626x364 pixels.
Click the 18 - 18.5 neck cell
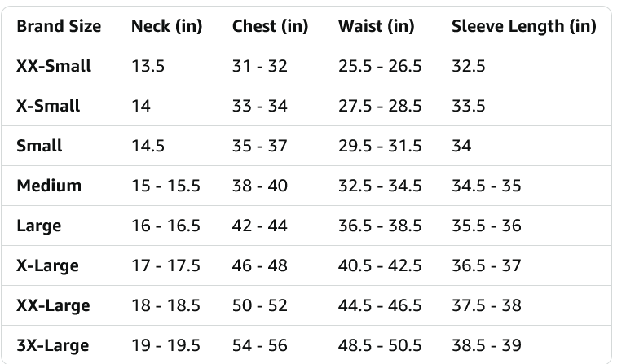point(165,305)
